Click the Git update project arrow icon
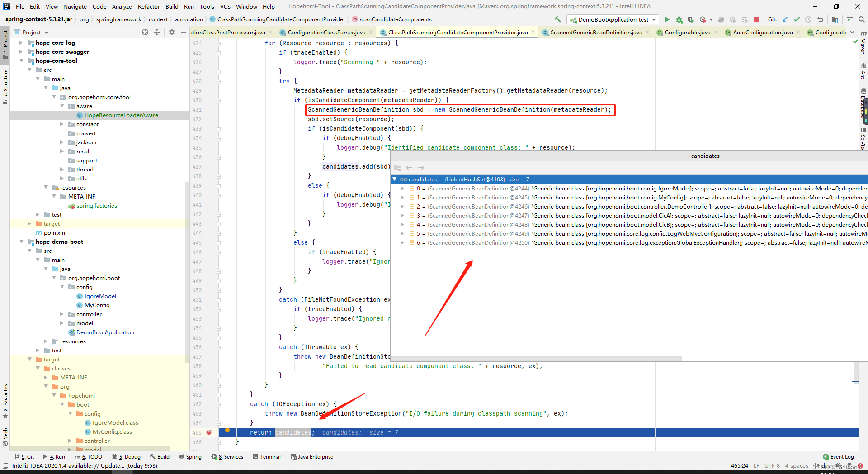This screenshot has height=474, width=868. point(785,19)
